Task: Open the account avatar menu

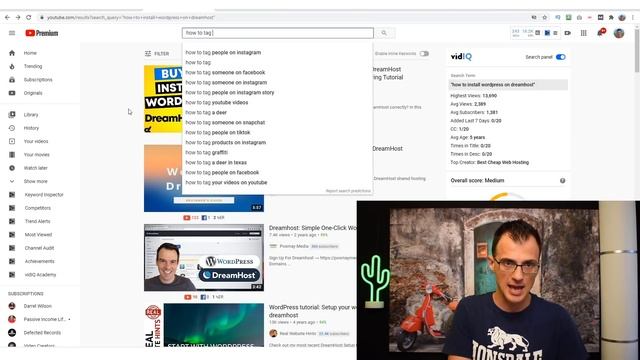Action: click(619, 33)
